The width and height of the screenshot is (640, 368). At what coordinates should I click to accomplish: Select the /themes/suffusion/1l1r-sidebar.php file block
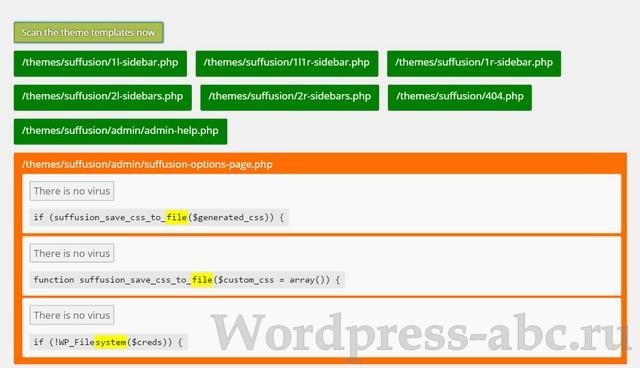287,63
